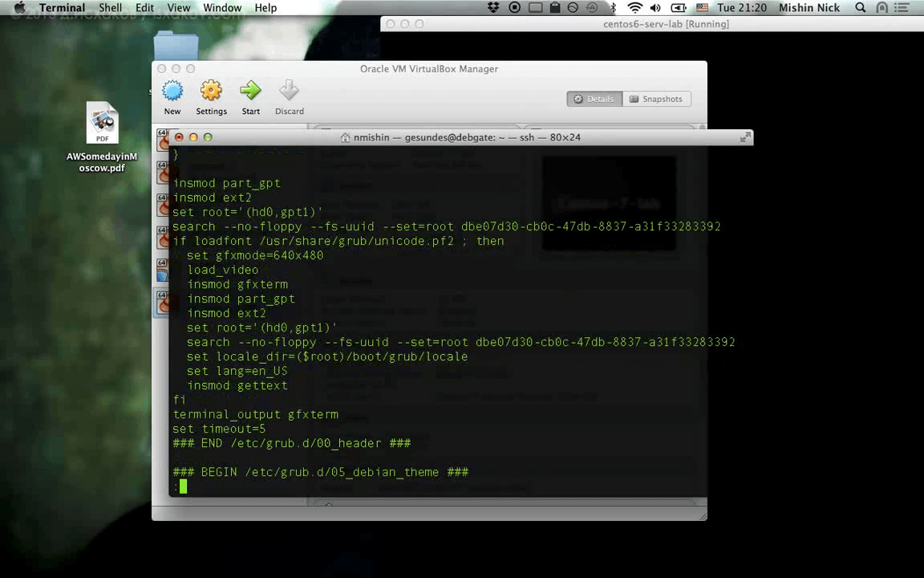Click the centos6-serv-lab [Running] title bar
Image resolution: width=924 pixels, height=578 pixels.
652,23
